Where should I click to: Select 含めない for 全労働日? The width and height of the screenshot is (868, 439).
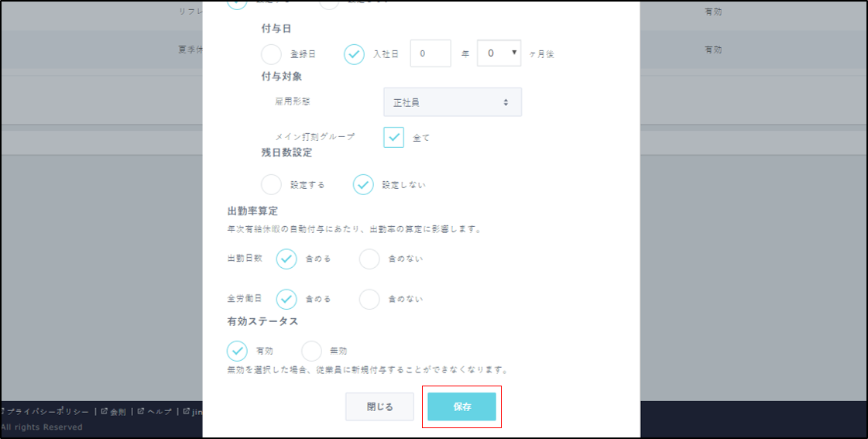[369, 299]
